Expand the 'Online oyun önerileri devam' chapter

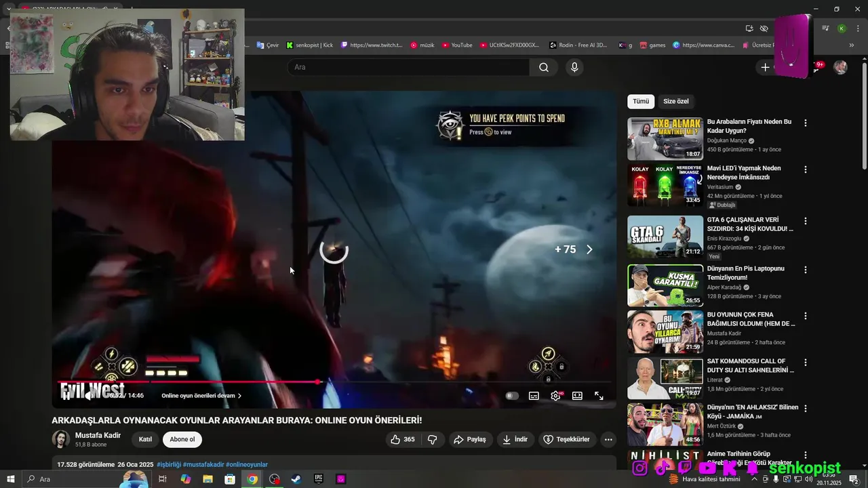coord(201,396)
